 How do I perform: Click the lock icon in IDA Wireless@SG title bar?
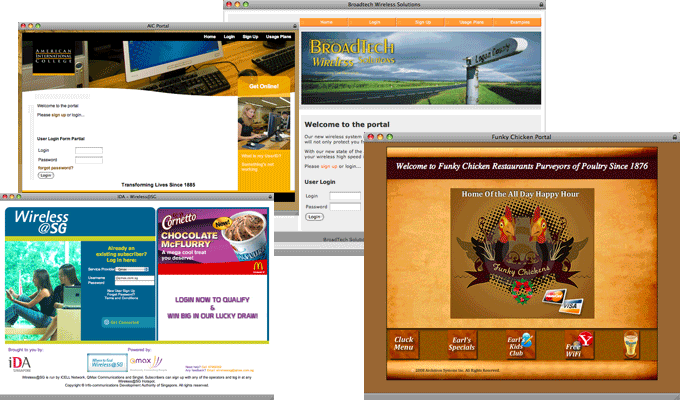(270, 197)
